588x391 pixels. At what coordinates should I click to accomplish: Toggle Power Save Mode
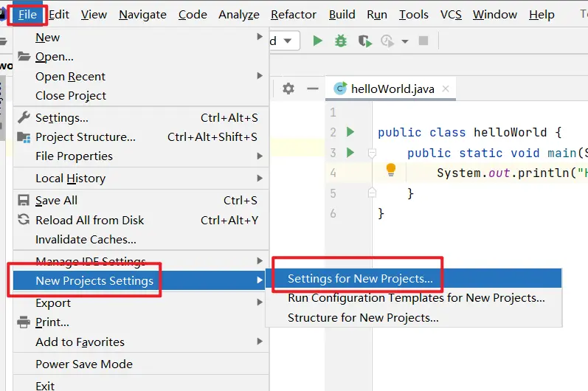click(x=84, y=364)
